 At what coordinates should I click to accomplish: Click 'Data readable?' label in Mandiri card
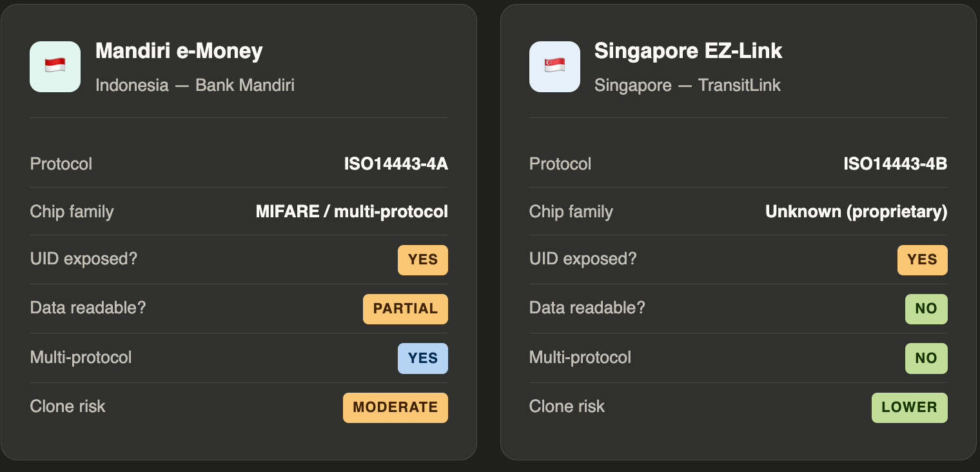(88, 308)
